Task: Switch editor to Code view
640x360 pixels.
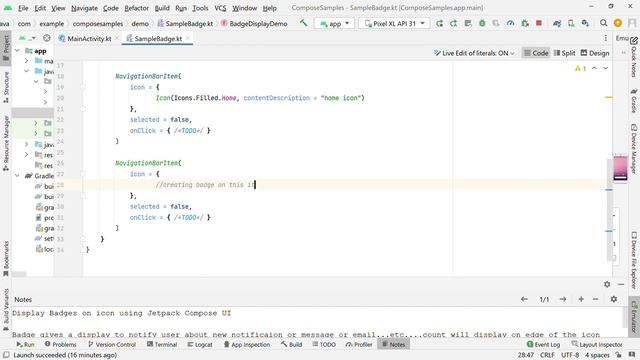Action: (536, 53)
